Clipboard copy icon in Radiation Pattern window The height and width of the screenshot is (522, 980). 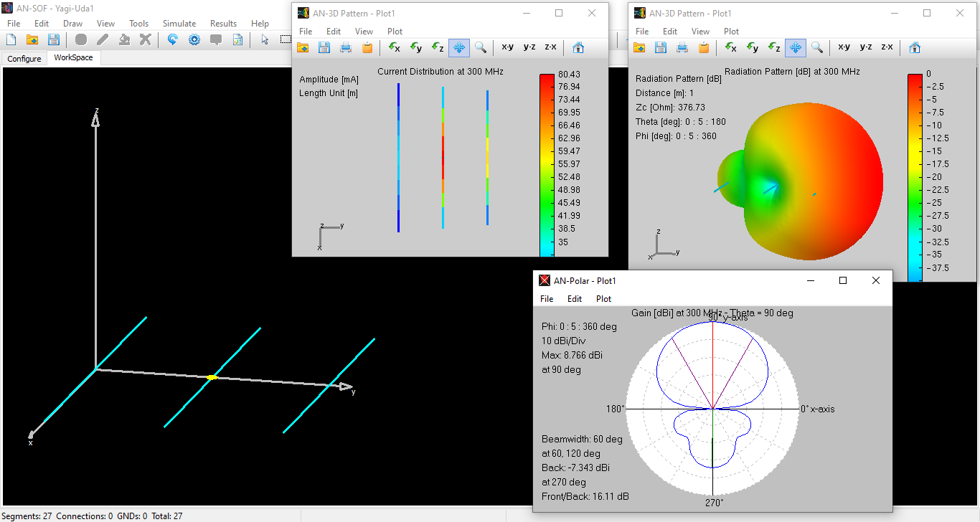tap(704, 47)
